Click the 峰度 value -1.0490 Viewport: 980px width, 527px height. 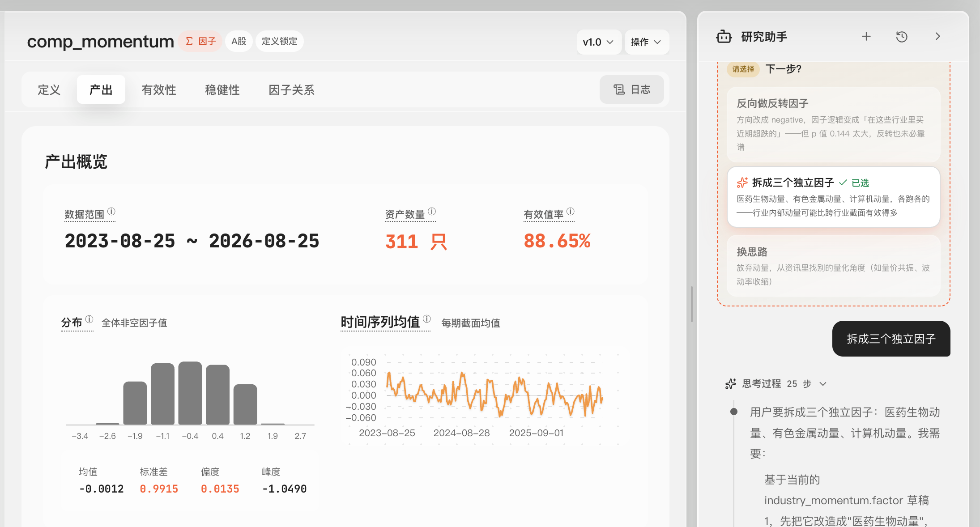pyautogui.click(x=284, y=489)
